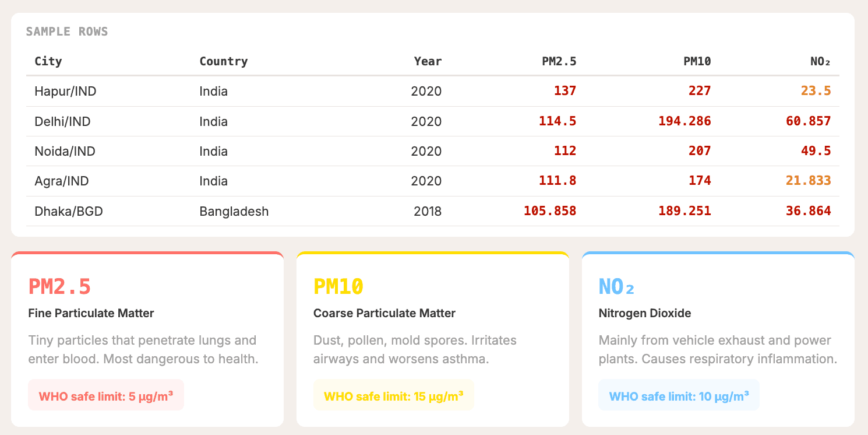The image size is (868, 435).
Task: Click the Bangladesh country cell
Action: [234, 212]
